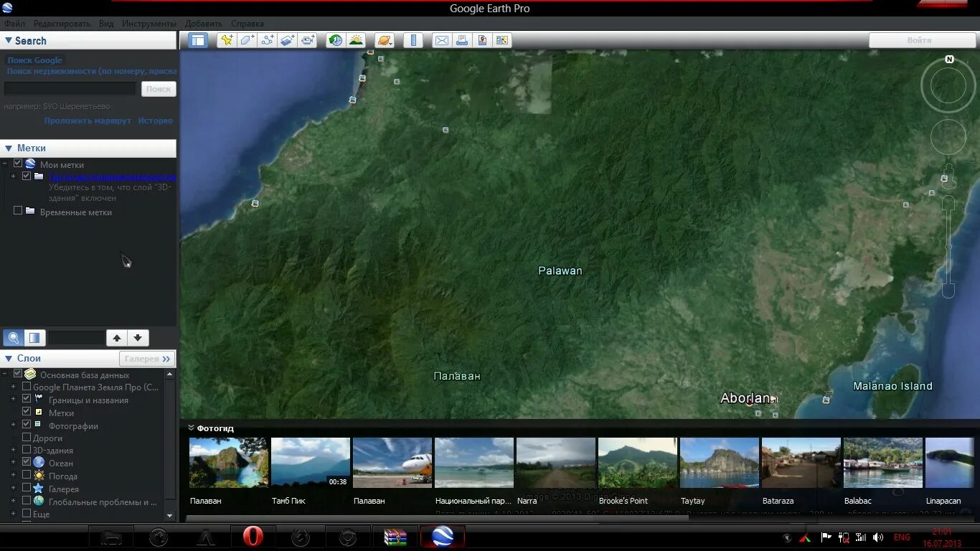Click the volume speaker tray icon
Image resolution: width=980 pixels, height=551 pixels.
click(878, 537)
